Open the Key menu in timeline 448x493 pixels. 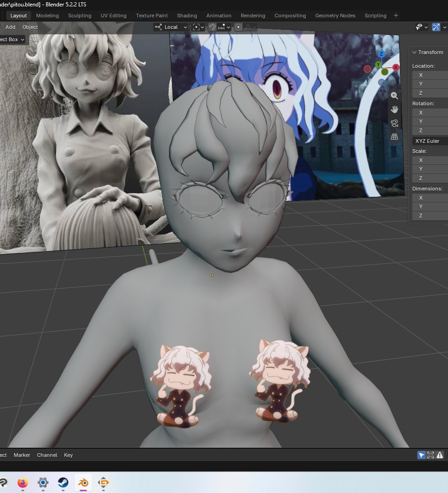pos(68,455)
